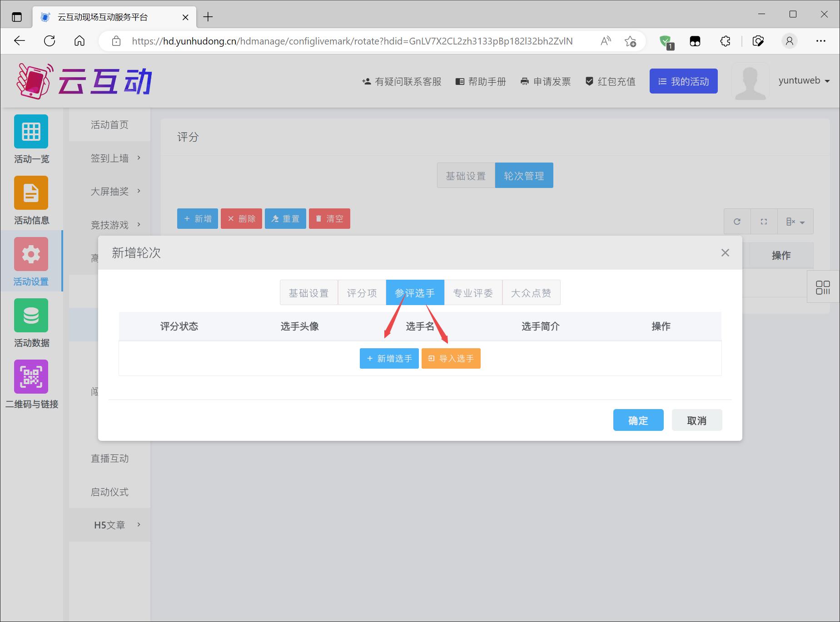This screenshot has height=622, width=840.
Task: Open the 活动一览 grid icon
Action: (x=31, y=132)
